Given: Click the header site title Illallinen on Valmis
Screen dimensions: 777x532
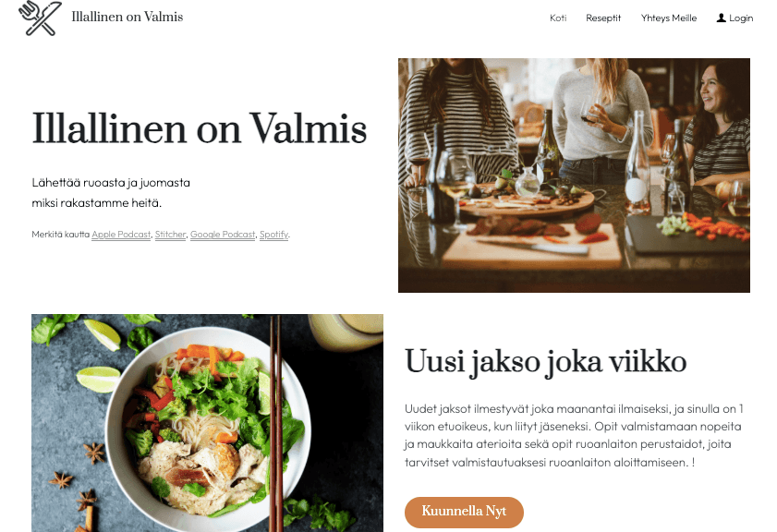Looking at the screenshot, I should [127, 17].
